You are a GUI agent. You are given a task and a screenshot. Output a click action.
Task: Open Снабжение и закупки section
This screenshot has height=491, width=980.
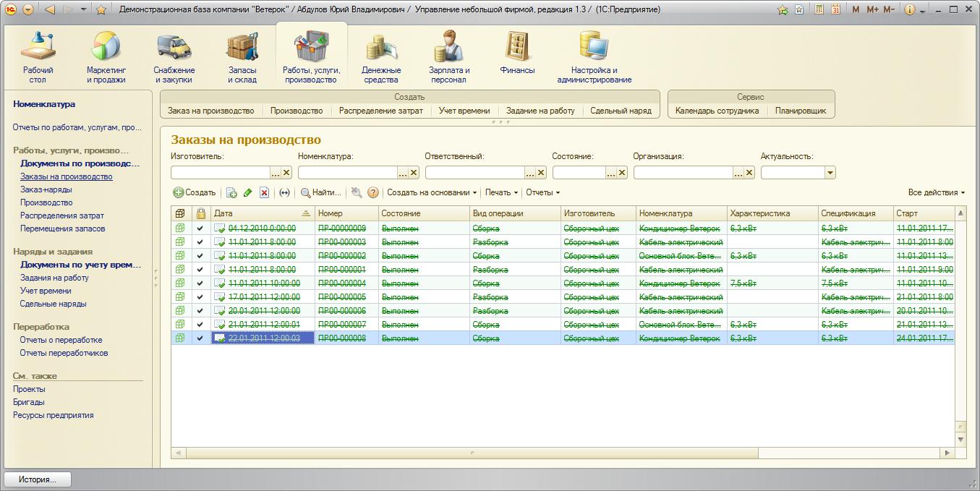pyautogui.click(x=174, y=58)
